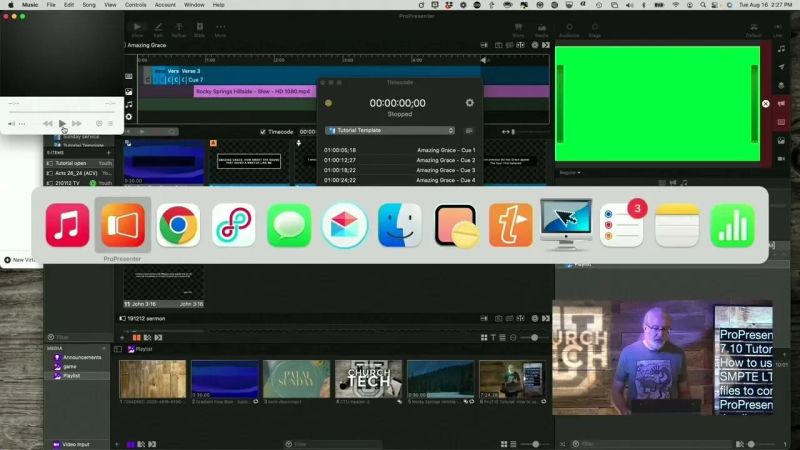The height and width of the screenshot is (450, 800).
Task: Open the Music app menu
Action: pos(30,5)
